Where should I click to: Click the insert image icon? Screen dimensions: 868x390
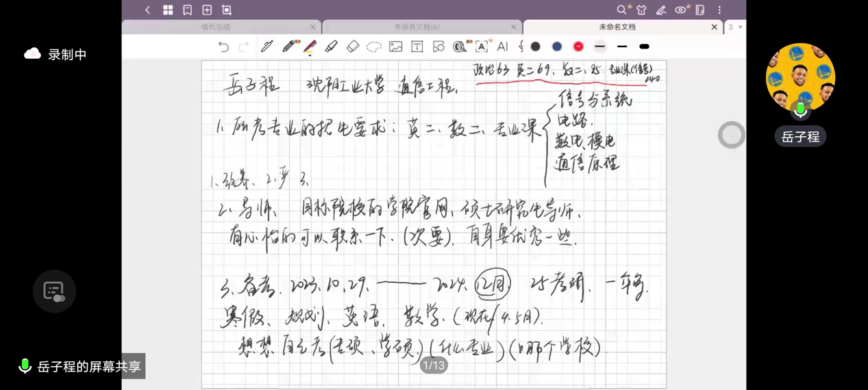[x=395, y=47]
